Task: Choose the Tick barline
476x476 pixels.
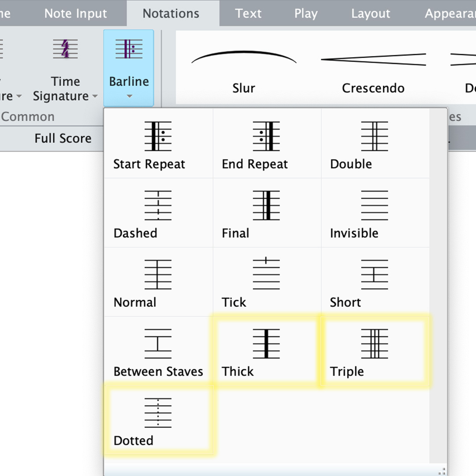Action: point(267,282)
